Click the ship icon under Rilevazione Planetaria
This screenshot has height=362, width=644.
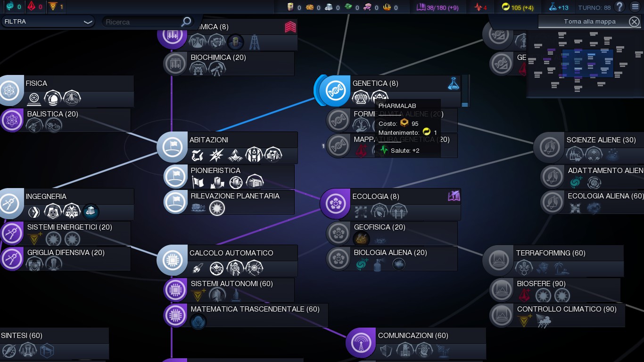[x=198, y=207]
